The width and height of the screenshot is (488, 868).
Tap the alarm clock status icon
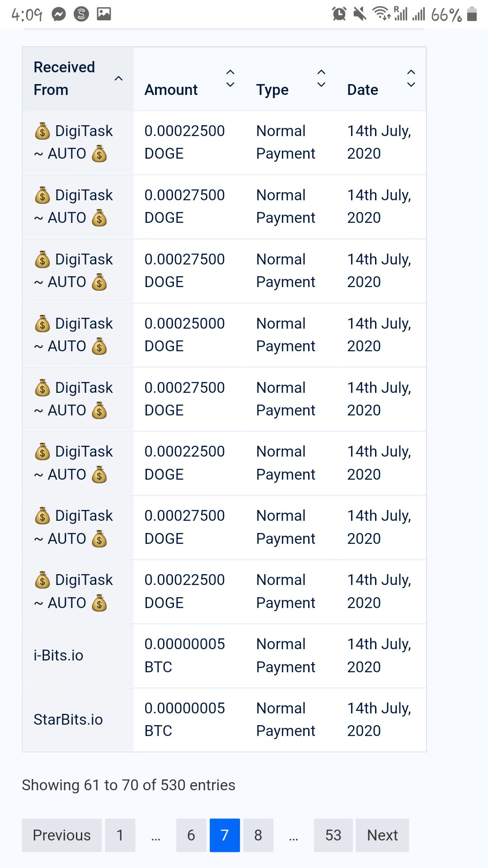tap(339, 14)
